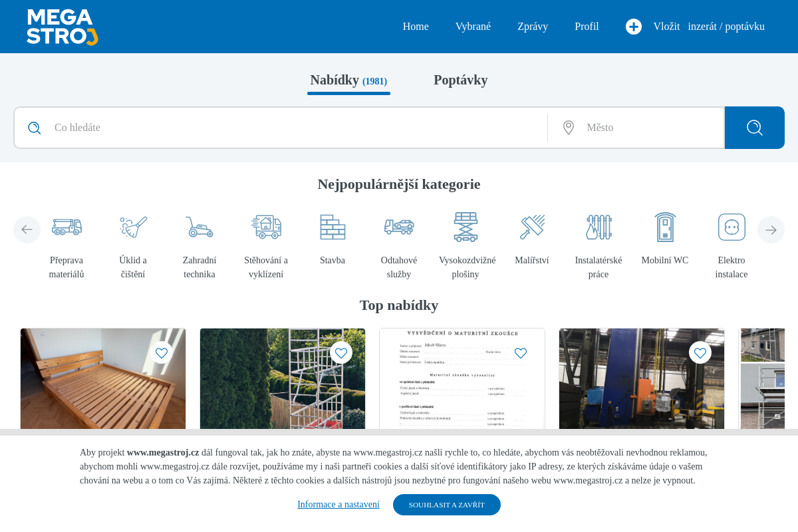Open Zprávy in the top navigation
This screenshot has height=532, width=798.
pos(533,27)
